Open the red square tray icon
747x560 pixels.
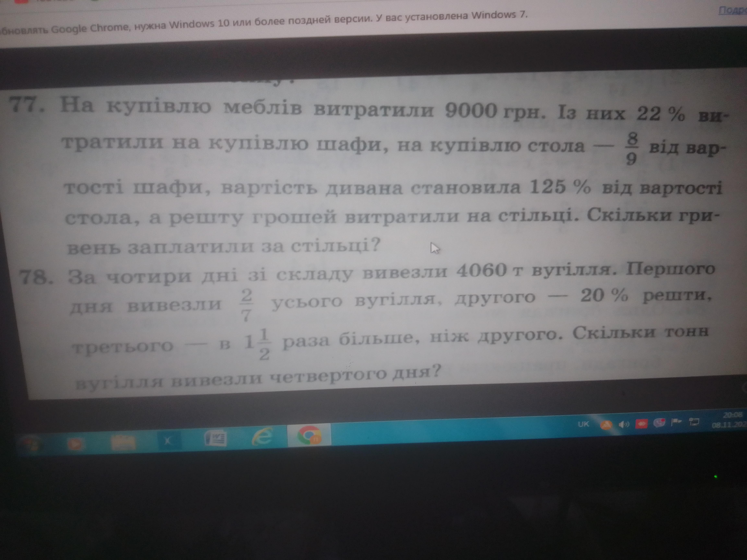pos(641,423)
